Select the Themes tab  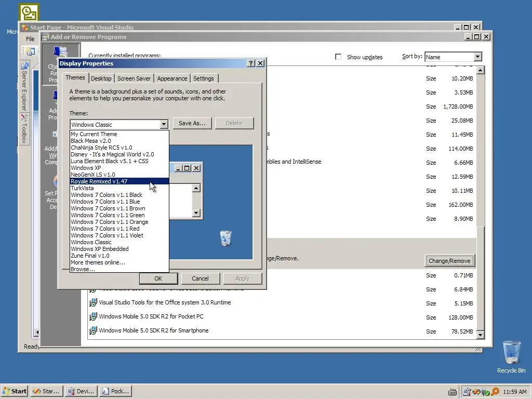pyautogui.click(x=75, y=78)
